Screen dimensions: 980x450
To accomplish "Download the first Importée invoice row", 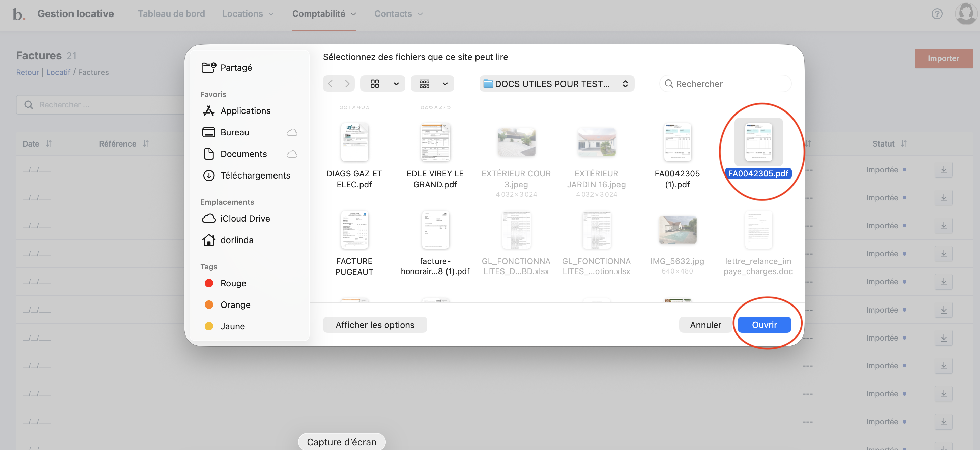I will tap(944, 170).
